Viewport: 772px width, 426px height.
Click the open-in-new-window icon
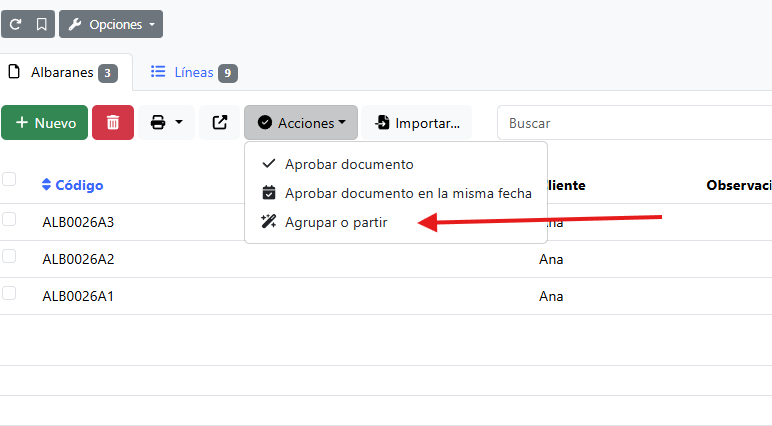coord(220,123)
